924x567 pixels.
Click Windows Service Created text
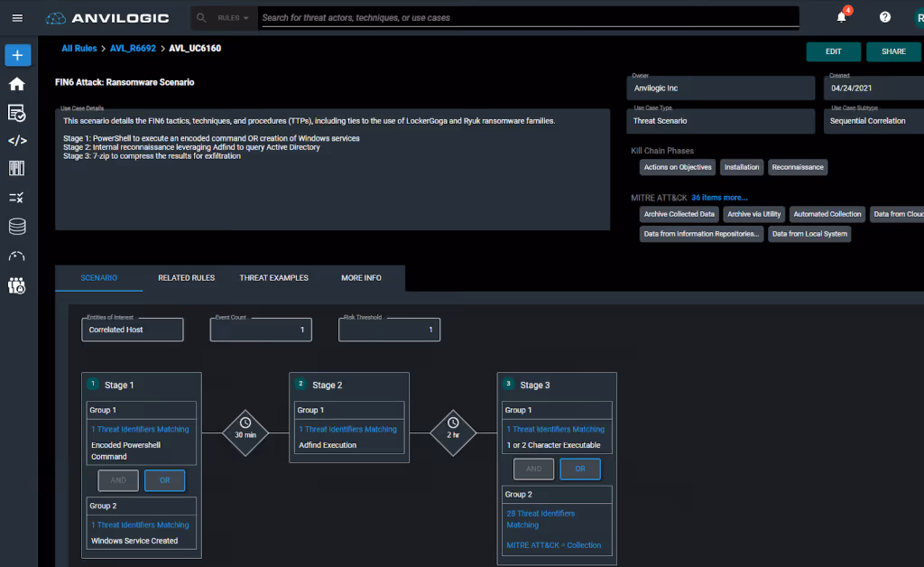tap(134, 541)
